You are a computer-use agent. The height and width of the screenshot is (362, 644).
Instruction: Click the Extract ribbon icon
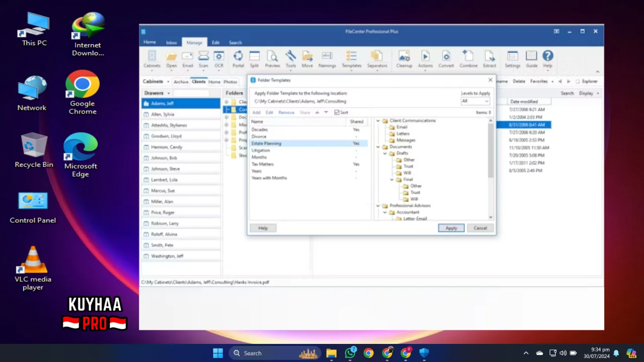pos(490,59)
